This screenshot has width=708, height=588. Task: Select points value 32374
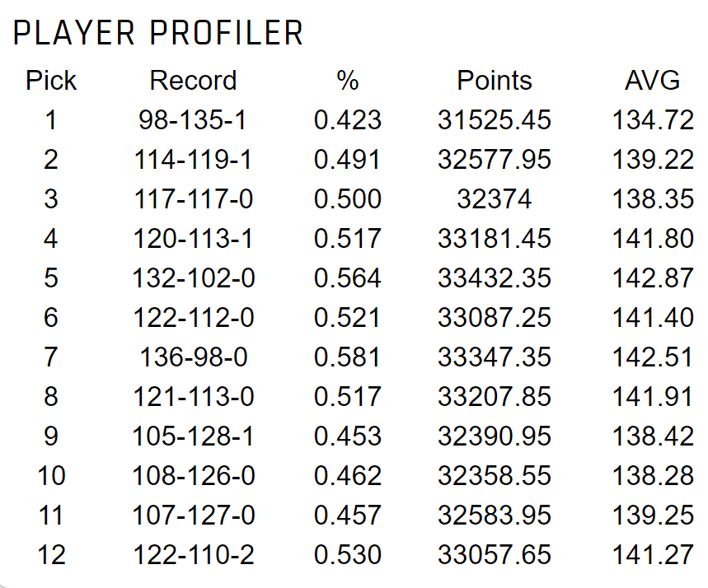click(x=495, y=199)
